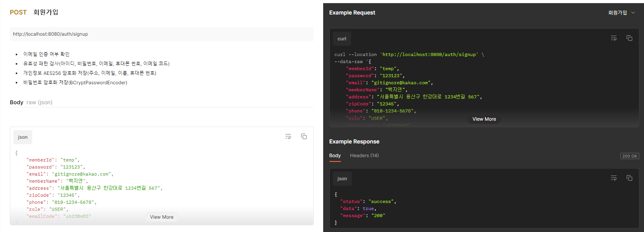644x232 pixels.
Task: Switch to the Headers (14) tab
Action: tap(364, 156)
